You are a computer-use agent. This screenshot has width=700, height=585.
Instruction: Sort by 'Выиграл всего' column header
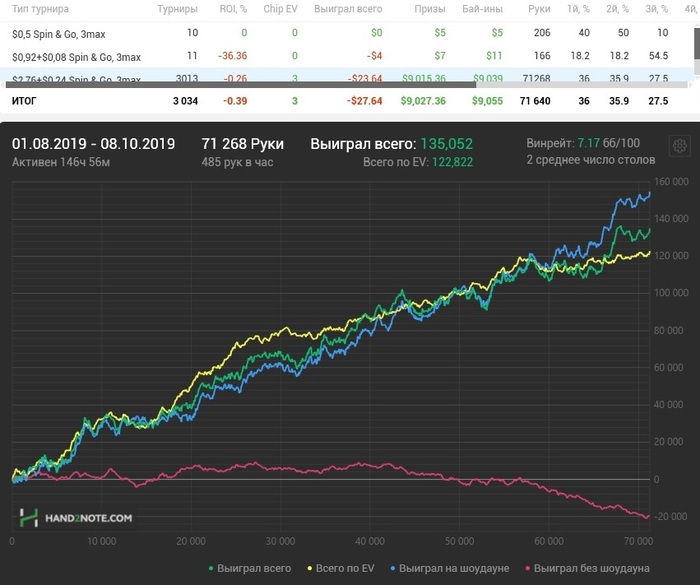click(348, 9)
